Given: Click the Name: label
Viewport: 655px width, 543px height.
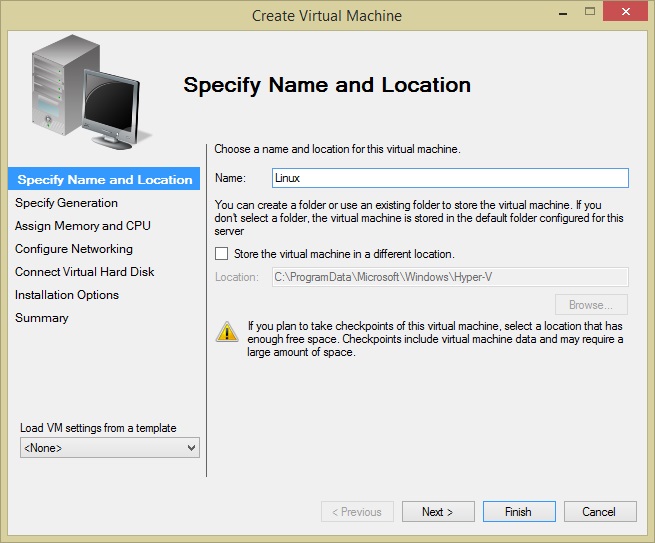Looking at the screenshot, I should click(x=231, y=178).
